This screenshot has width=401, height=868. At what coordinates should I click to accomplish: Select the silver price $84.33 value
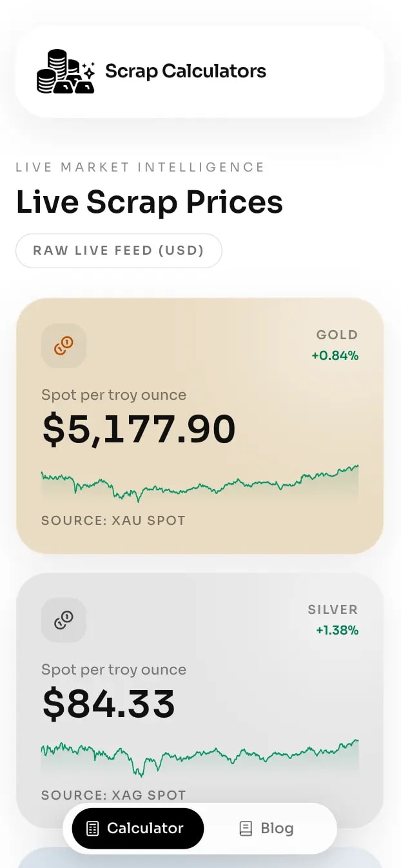(x=109, y=704)
